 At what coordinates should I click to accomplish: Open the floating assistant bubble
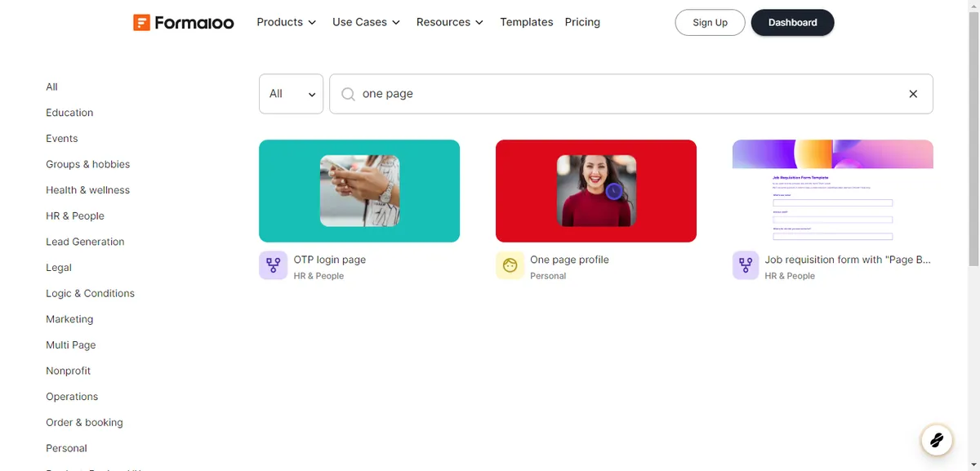click(936, 439)
